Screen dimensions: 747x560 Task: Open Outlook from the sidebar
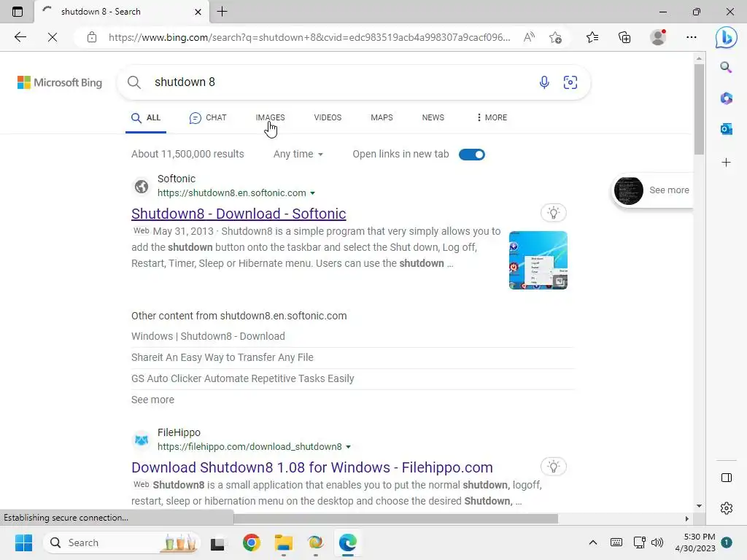(726, 128)
